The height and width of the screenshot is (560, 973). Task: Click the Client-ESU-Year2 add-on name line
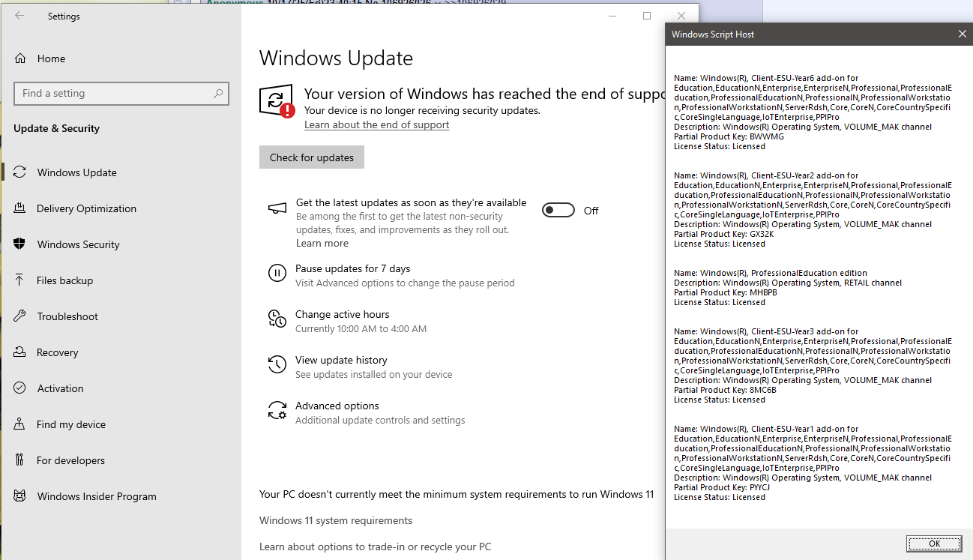pos(766,175)
